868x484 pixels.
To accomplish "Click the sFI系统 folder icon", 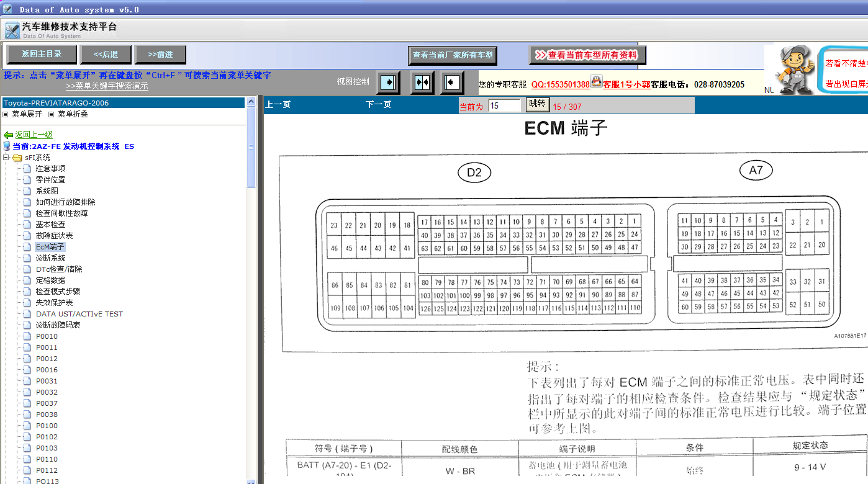I will pos(17,158).
